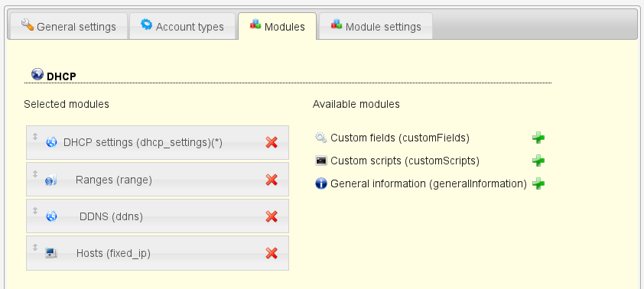The image size is (644, 289).
Task: Click the reorder handle on Hosts row
Action: pos(35,247)
